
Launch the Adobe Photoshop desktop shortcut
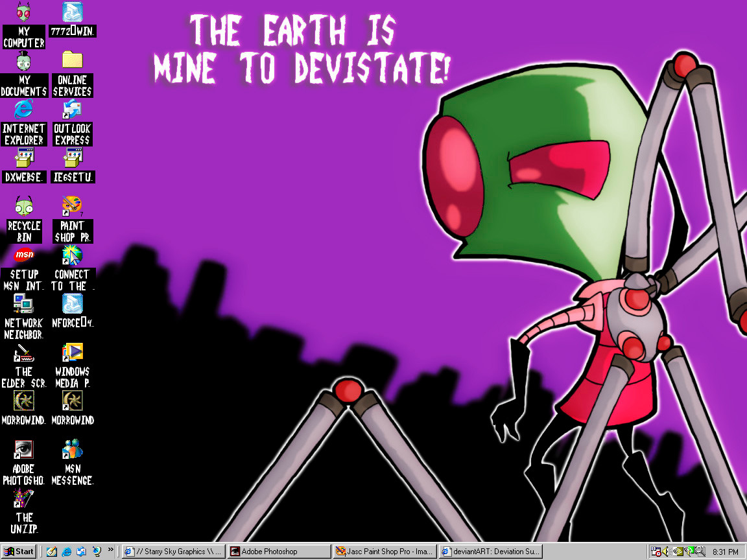[24, 463]
